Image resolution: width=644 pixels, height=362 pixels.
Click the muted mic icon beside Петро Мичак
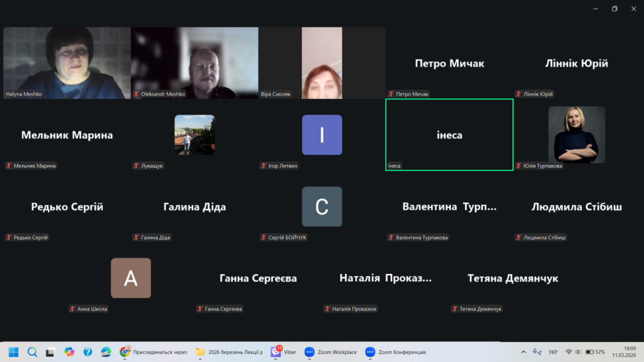click(391, 94)
